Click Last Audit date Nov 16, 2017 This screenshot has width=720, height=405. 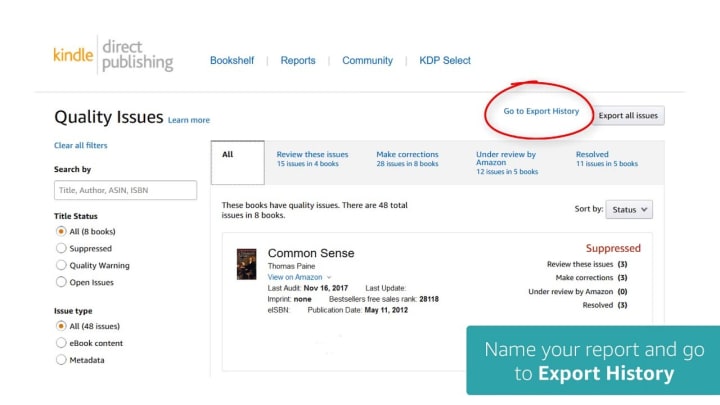click(x=326, y=288)
